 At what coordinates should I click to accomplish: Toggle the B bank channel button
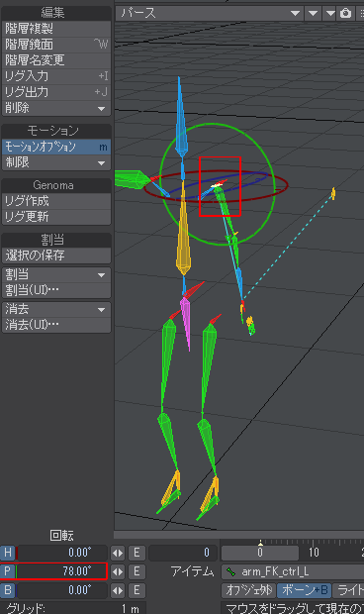(8, 589)
